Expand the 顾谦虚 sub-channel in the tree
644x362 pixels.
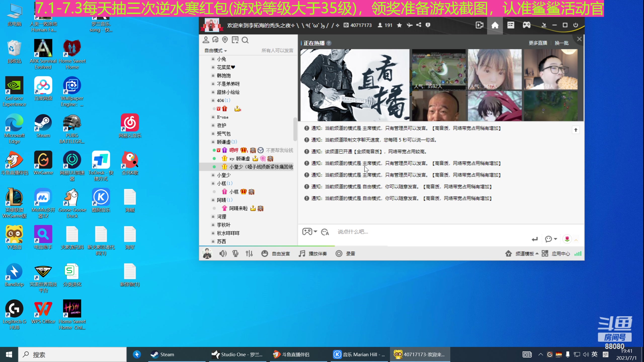click(224, 142)
